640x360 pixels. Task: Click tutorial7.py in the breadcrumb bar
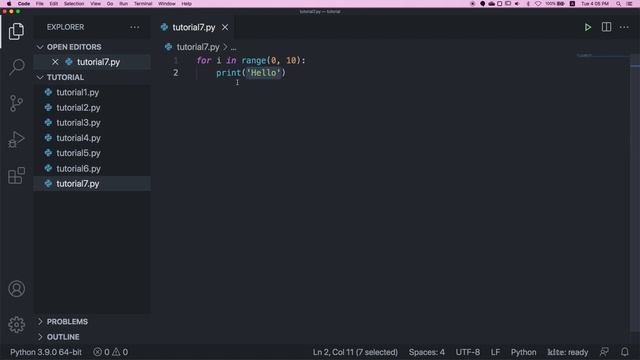tap(198, 47)
